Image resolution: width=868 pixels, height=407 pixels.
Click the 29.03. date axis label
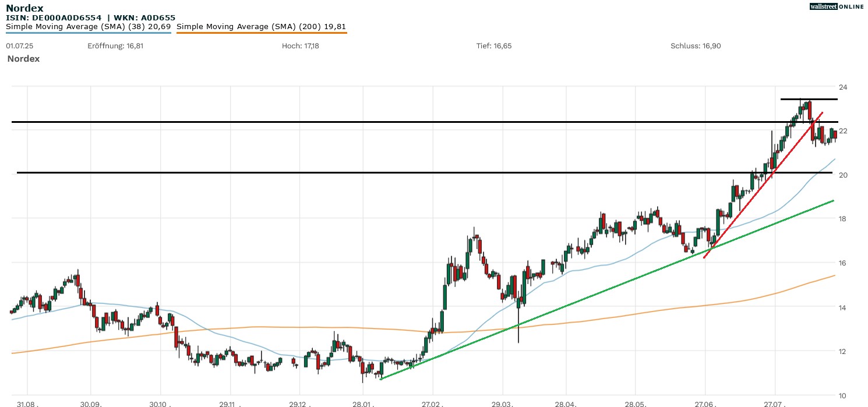502,404
